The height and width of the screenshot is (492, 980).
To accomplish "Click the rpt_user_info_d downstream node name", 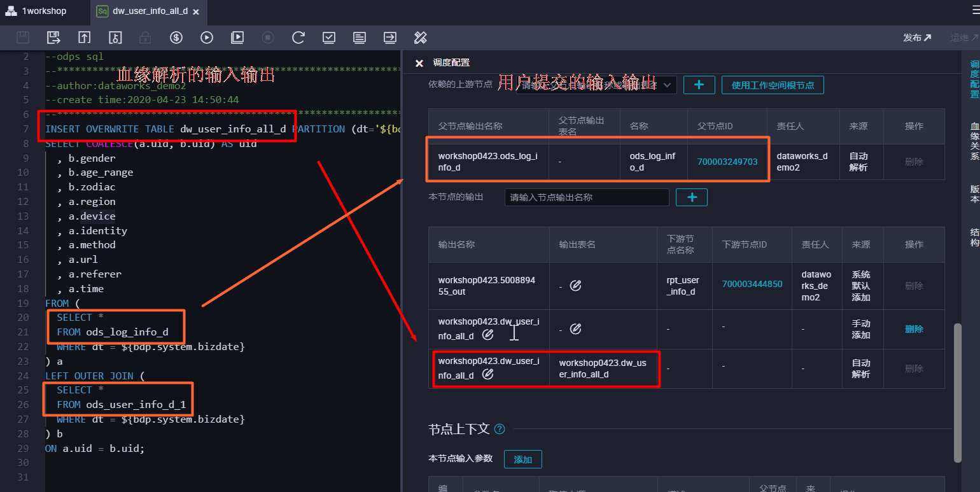I will coord(683,286).
